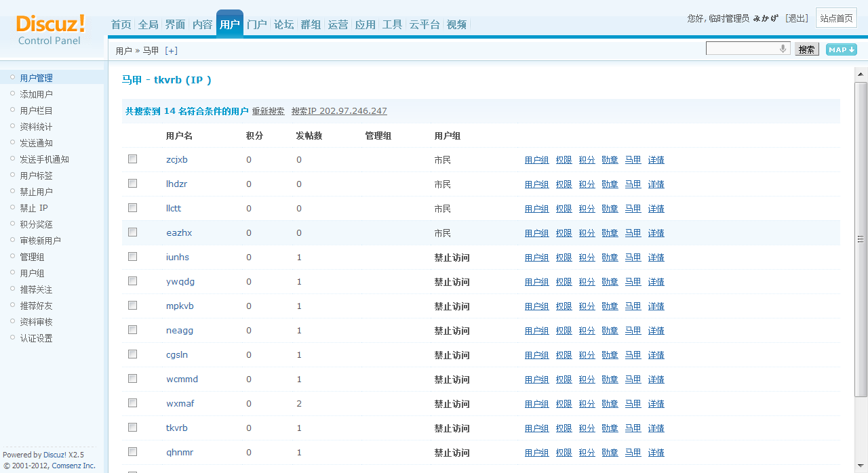Open the 马甲 link for ywqdg

click(633, 282)
